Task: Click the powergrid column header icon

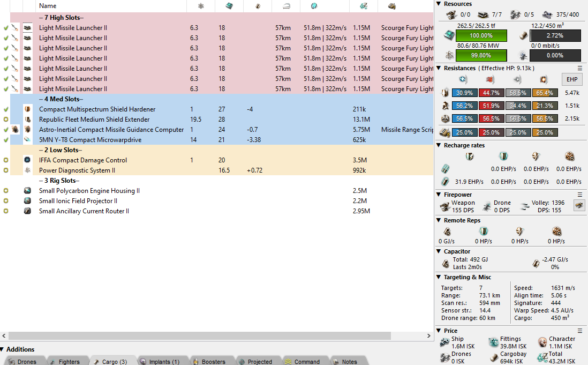Action: [x=201, y=6]
